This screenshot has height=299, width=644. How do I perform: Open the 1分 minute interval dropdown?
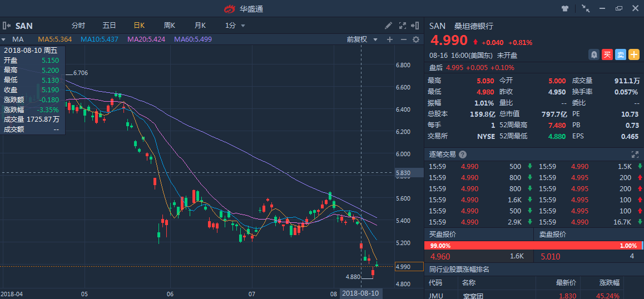[235, 26]
